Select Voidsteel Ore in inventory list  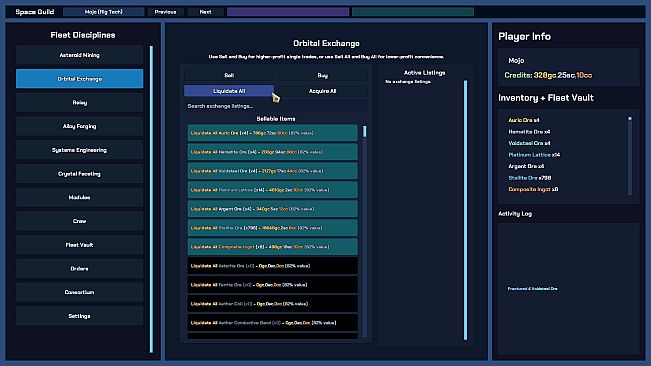point(529,143)
